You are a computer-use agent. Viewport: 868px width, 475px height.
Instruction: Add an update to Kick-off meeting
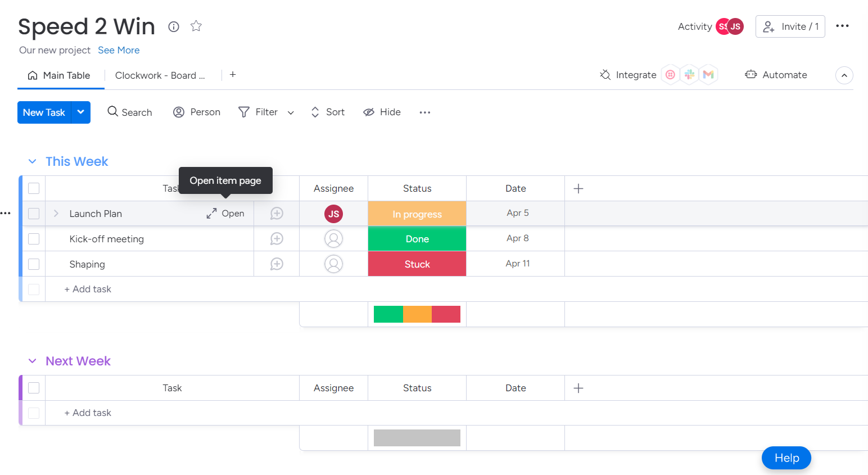point(277,239)
